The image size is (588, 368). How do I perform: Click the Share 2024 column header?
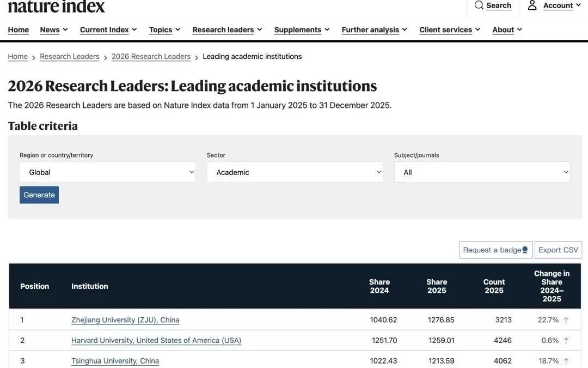(379, 286)
